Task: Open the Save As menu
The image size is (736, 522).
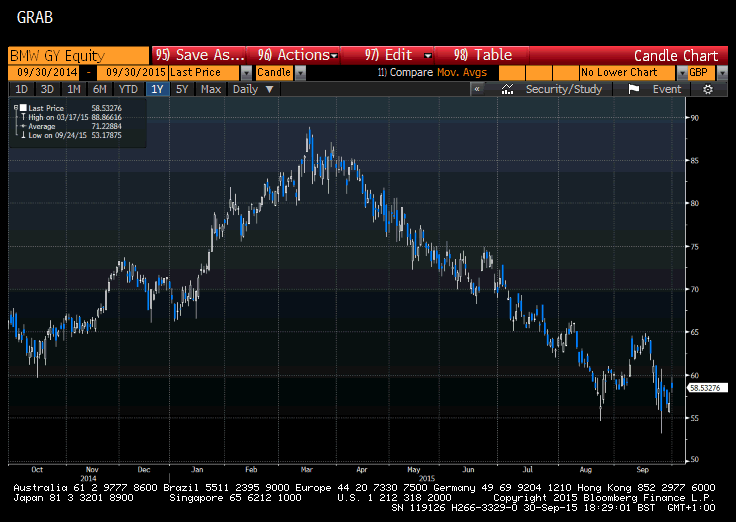Action: coord(199,55)
